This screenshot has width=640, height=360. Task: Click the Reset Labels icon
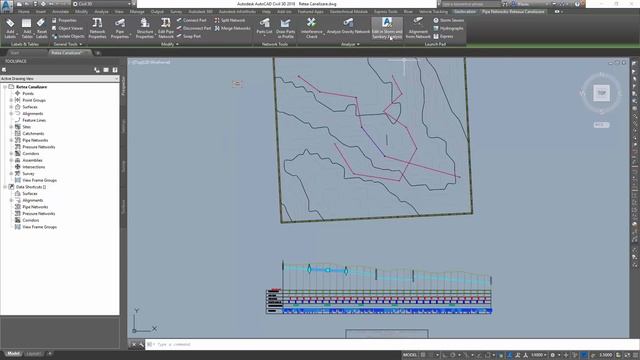42,28
